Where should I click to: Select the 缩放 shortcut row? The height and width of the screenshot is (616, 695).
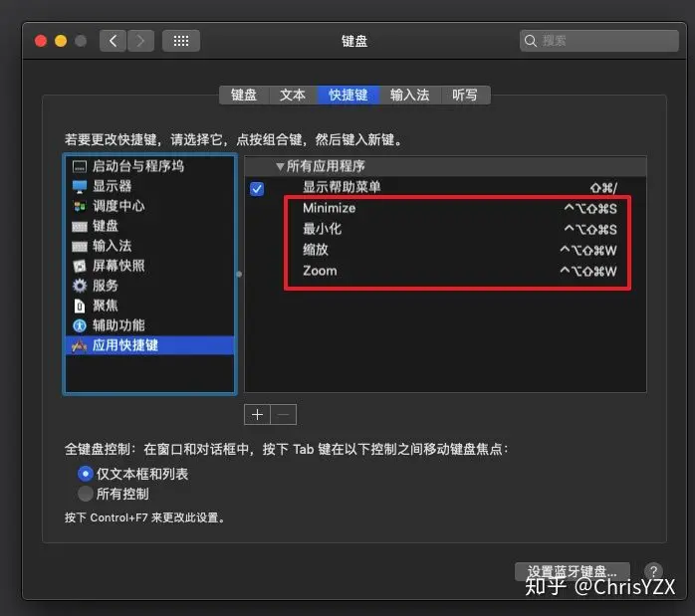point(445,250)
